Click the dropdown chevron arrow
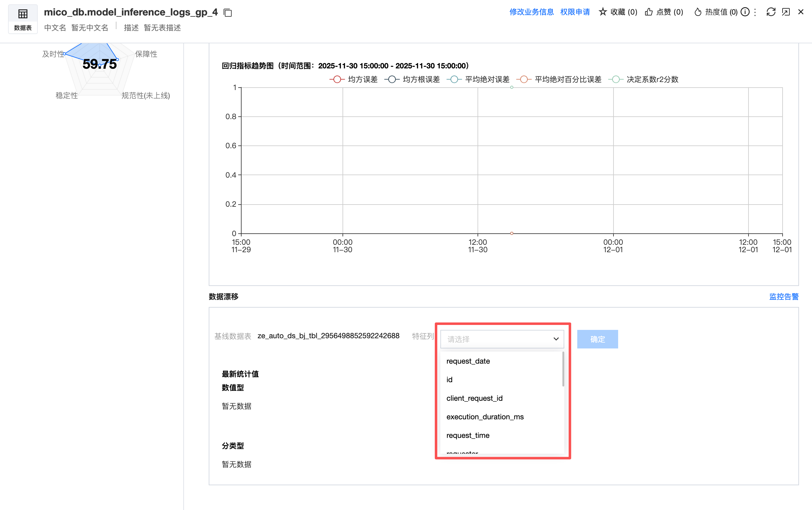Viewport: 812px width, 510px height. (556, 339)
